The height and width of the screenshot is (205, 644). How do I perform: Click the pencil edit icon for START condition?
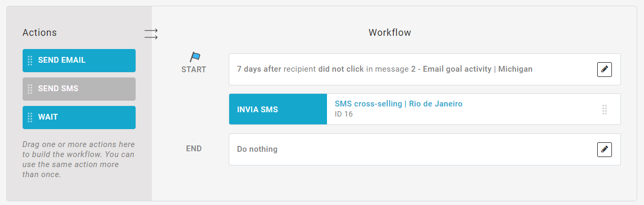pos(605,69)
